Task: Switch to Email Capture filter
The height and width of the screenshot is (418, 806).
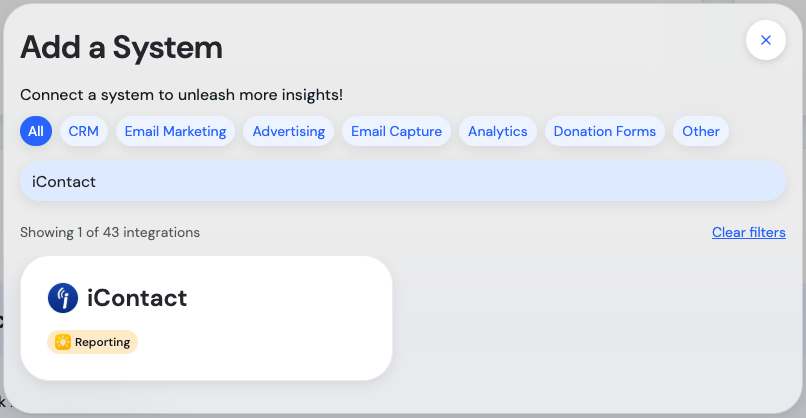Action: (396, 131)
